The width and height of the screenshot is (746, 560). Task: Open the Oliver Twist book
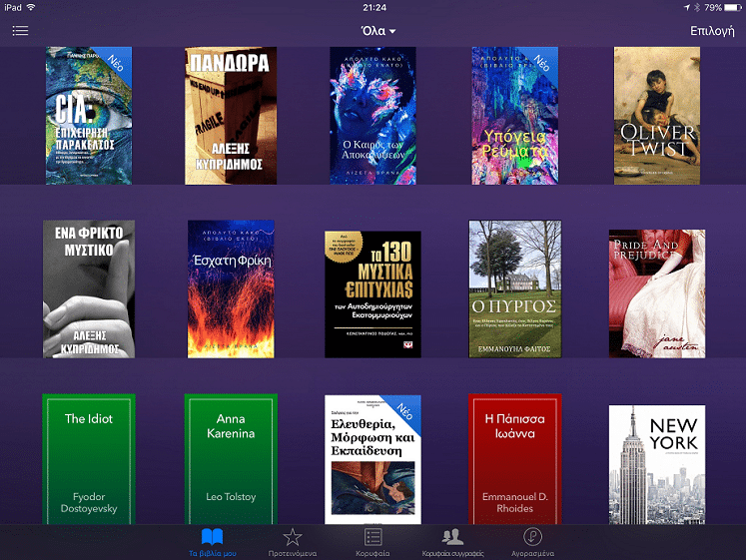(656, 116)
